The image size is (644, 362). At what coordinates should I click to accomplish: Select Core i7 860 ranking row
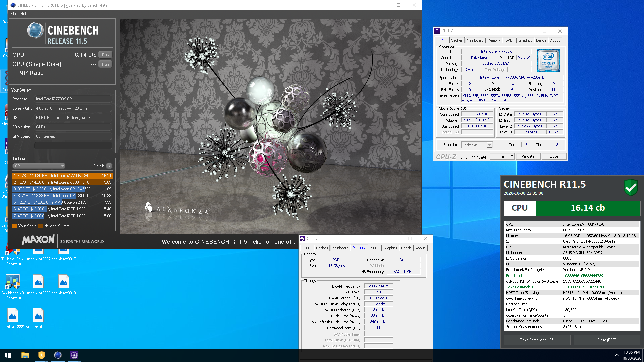tap(62, 216)
